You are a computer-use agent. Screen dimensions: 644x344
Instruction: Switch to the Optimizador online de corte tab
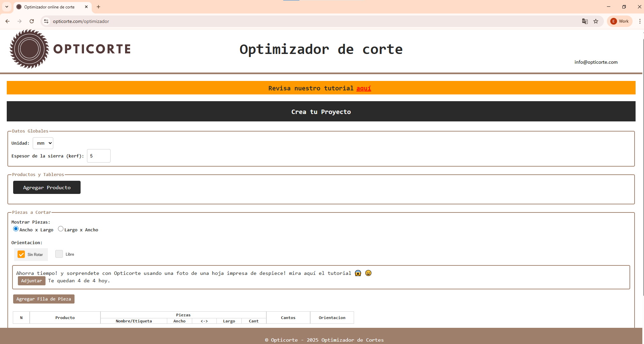(x=49, y=7)
